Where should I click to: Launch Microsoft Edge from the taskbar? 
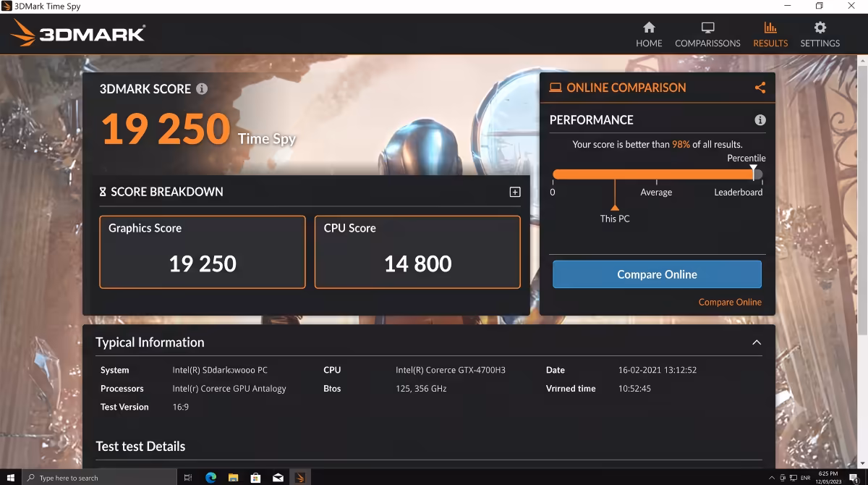tap(211, 477)
